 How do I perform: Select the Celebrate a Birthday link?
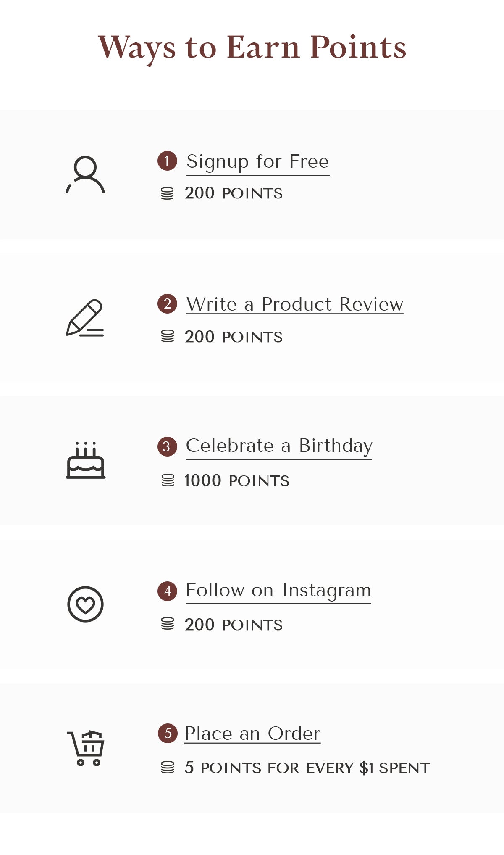[x=279, y=446]
